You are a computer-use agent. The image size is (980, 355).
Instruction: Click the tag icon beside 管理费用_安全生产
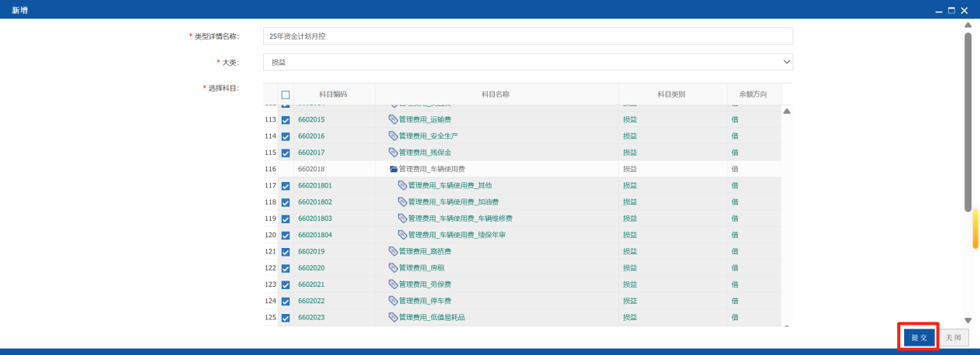pos(393,136)
